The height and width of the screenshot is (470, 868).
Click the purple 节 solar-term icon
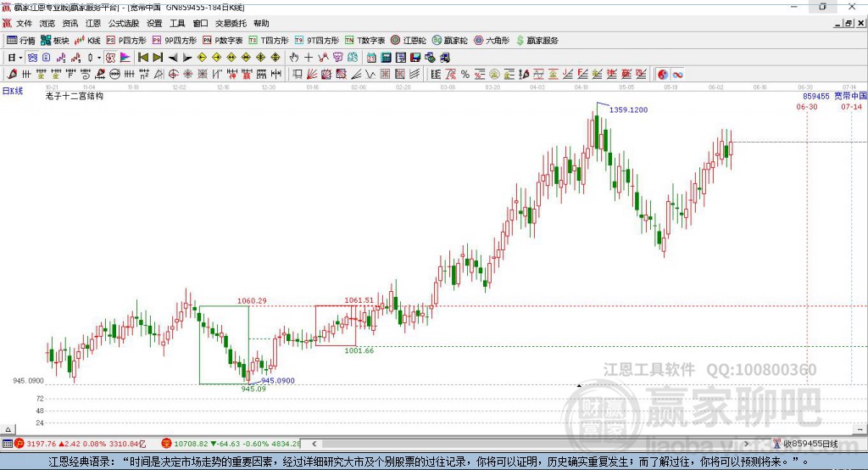click(337, 58)
